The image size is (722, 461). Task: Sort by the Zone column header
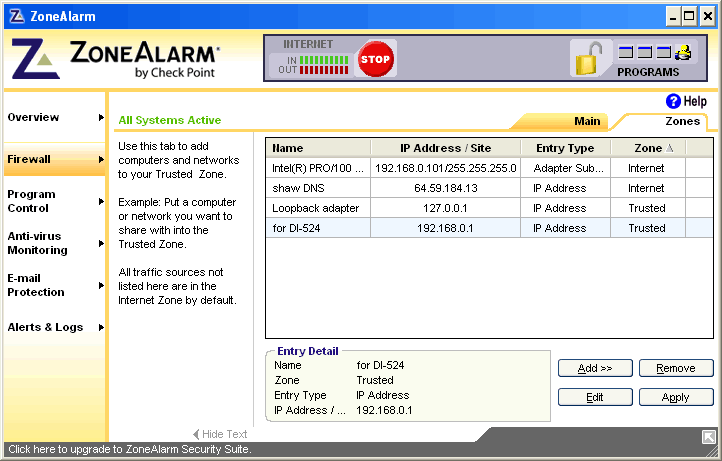(648, 148)
